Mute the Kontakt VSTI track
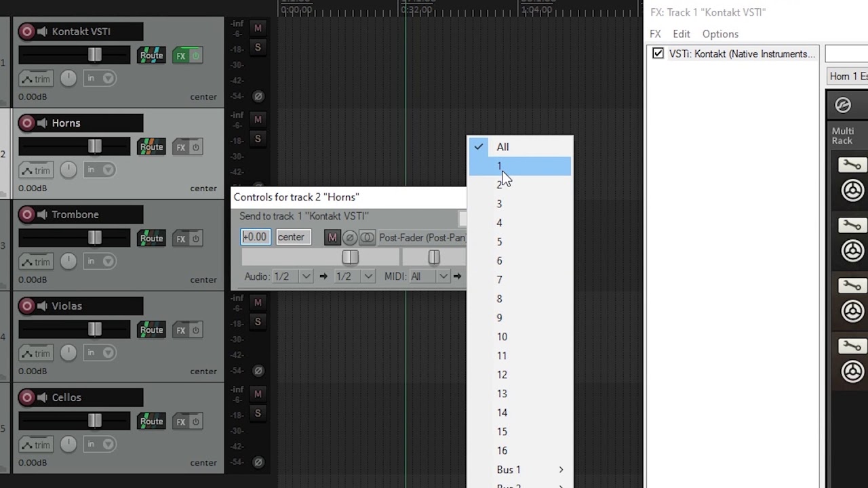 tap(258, 28)
